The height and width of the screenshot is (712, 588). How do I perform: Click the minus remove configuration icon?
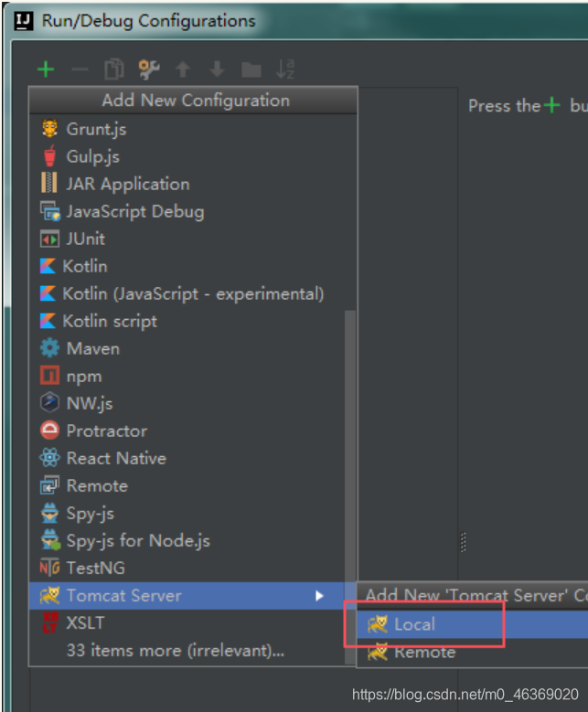80,69
